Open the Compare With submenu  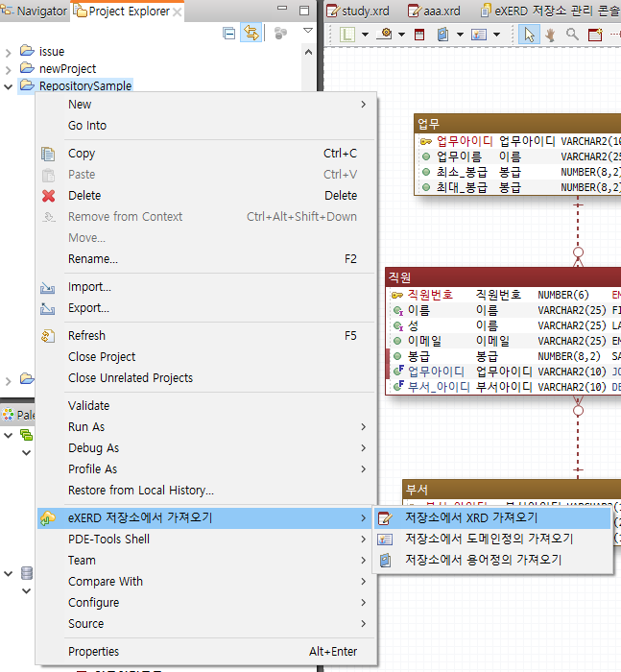click(206, 581)
